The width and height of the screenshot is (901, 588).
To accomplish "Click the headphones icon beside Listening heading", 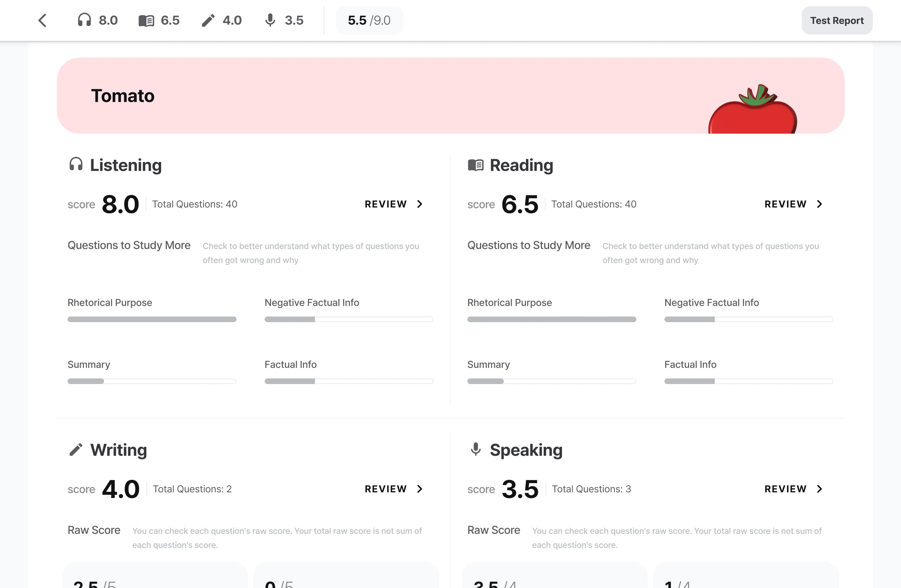I will (x=76, y=164).
